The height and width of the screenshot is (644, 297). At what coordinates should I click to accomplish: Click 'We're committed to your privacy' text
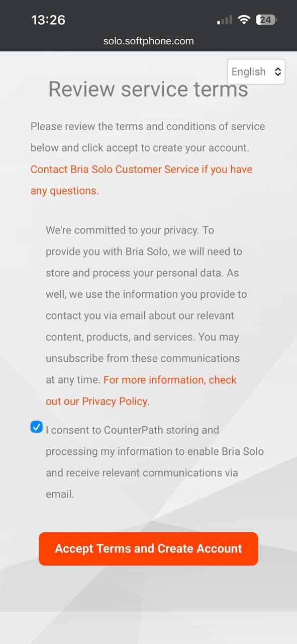click(130, 230)
